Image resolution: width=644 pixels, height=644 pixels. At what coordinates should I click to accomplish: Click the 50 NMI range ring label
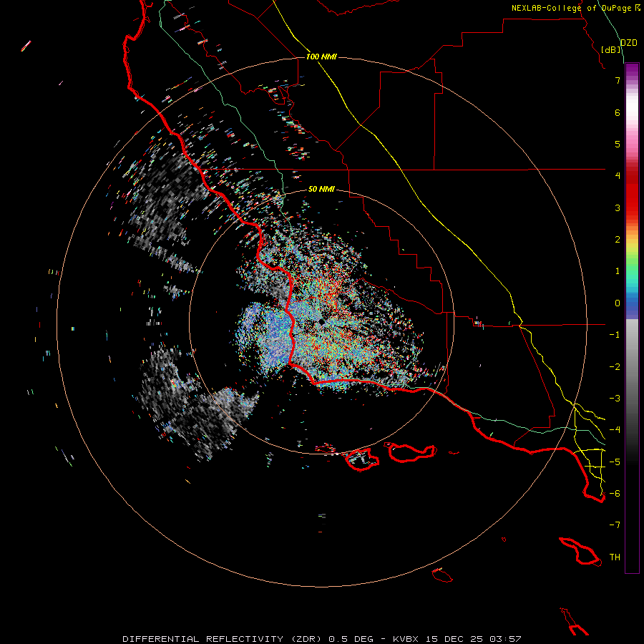[321, 189]
